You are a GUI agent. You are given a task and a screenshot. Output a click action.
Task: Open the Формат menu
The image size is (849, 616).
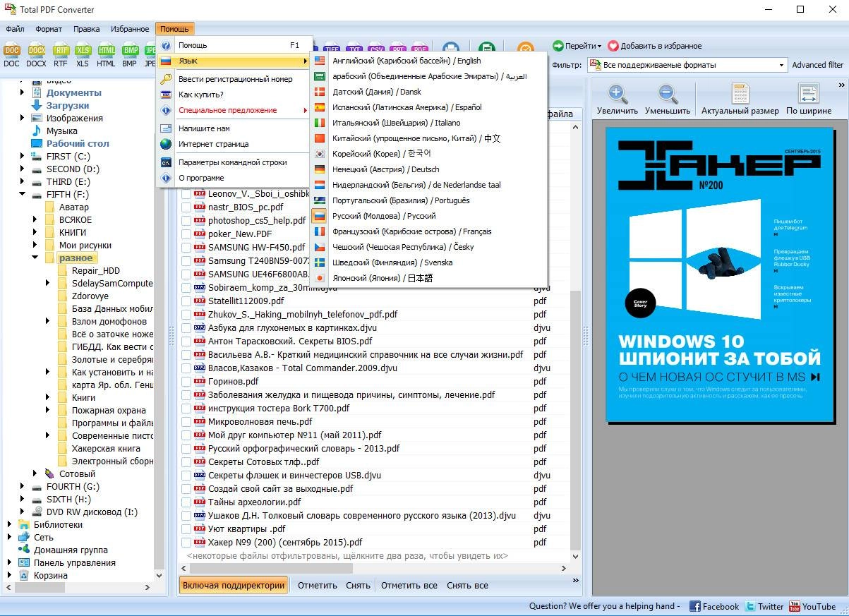(49, 29)
